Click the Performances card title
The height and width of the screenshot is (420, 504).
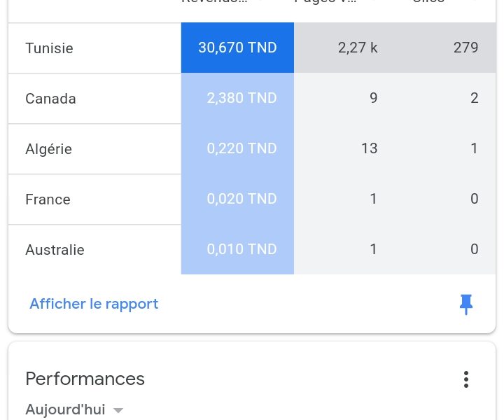click(x=85, y=379)
